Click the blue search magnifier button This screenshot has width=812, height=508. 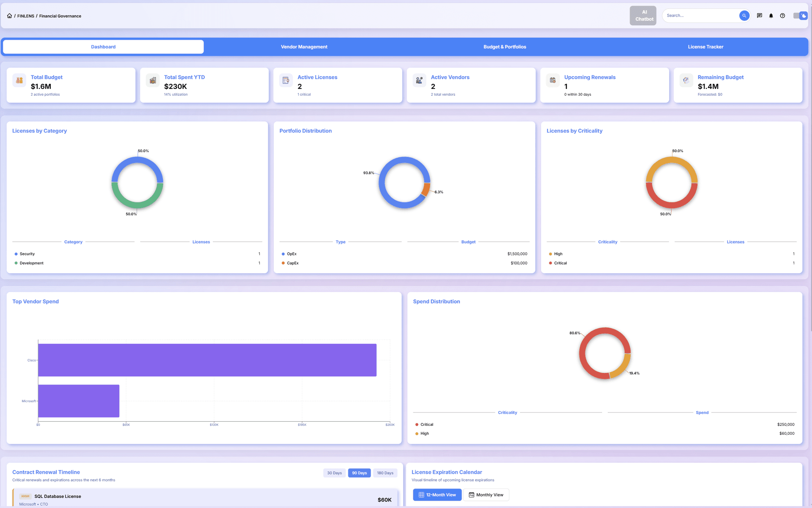[744, 16]
